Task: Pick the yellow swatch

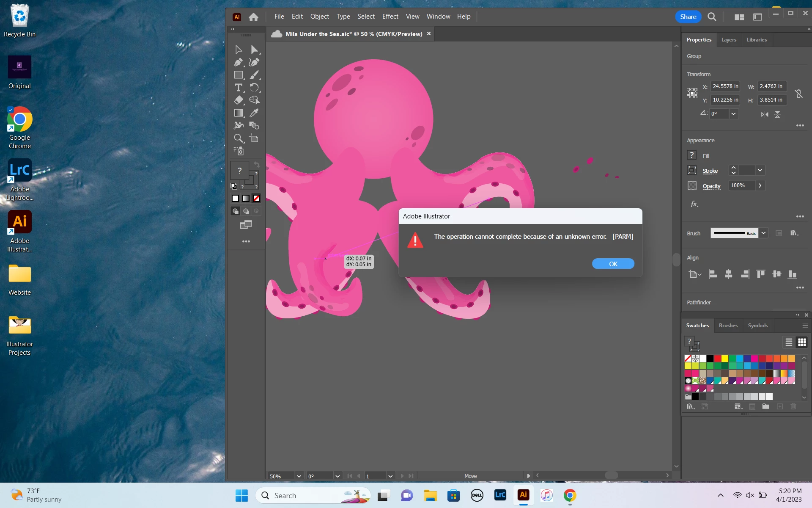Action: point(725,359)
